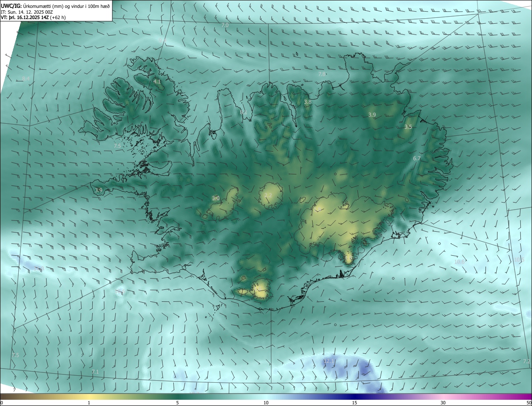Click the "7.0" value label on the map

tap(225, 25)
